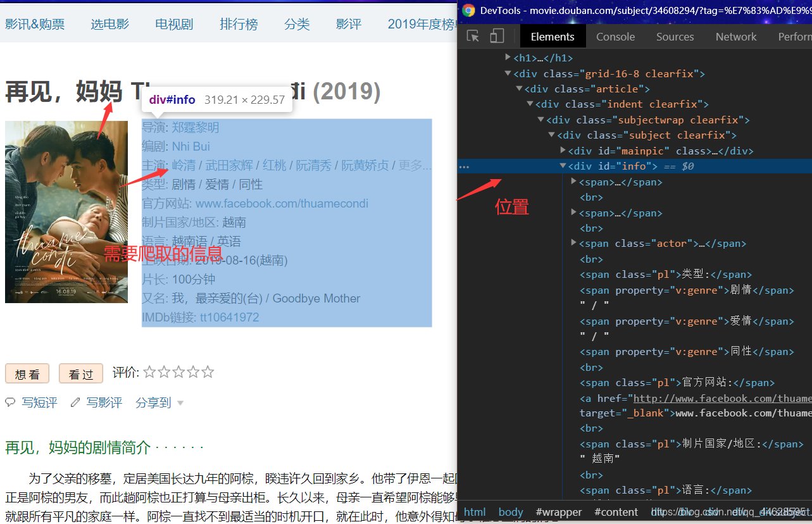
Task: Open screenwriter link Nhi Bui
Action: coord(191,147)
